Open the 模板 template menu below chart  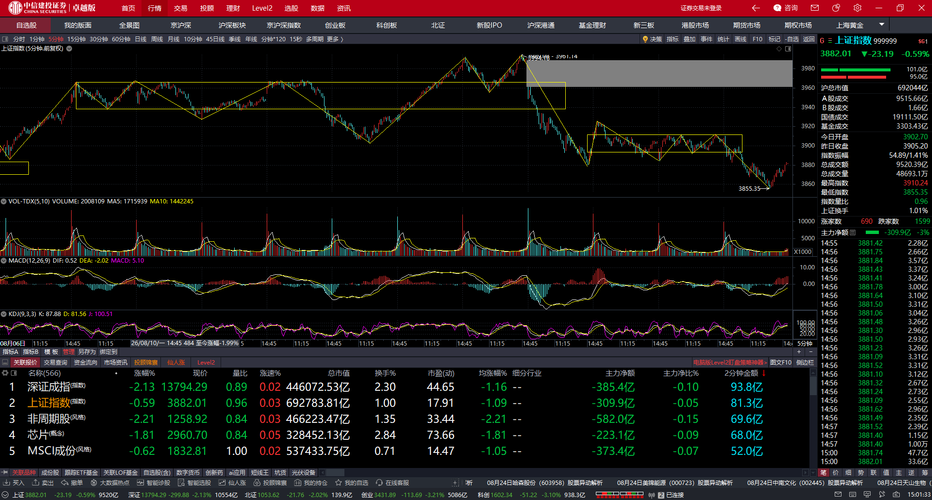pos(52,352)
